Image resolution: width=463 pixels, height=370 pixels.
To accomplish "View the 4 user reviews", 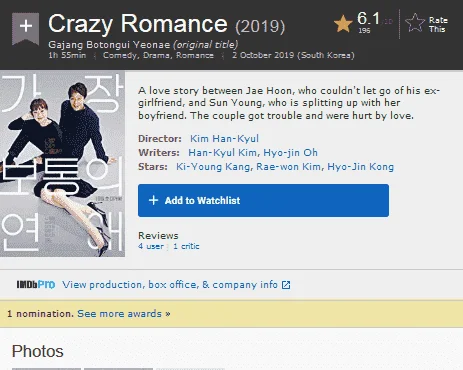I will point(151,246).
